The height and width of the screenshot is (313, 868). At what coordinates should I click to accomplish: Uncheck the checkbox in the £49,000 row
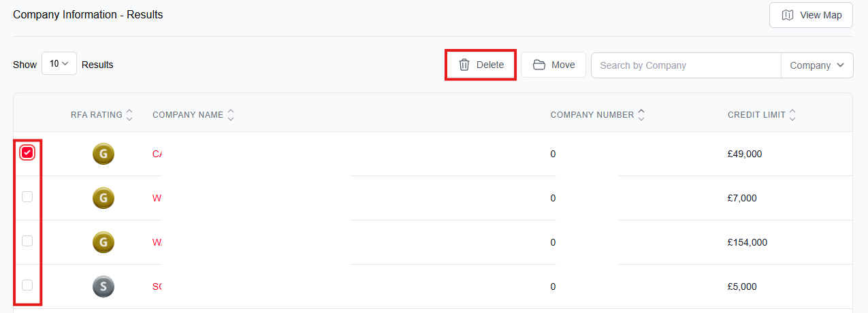(27, 153)
